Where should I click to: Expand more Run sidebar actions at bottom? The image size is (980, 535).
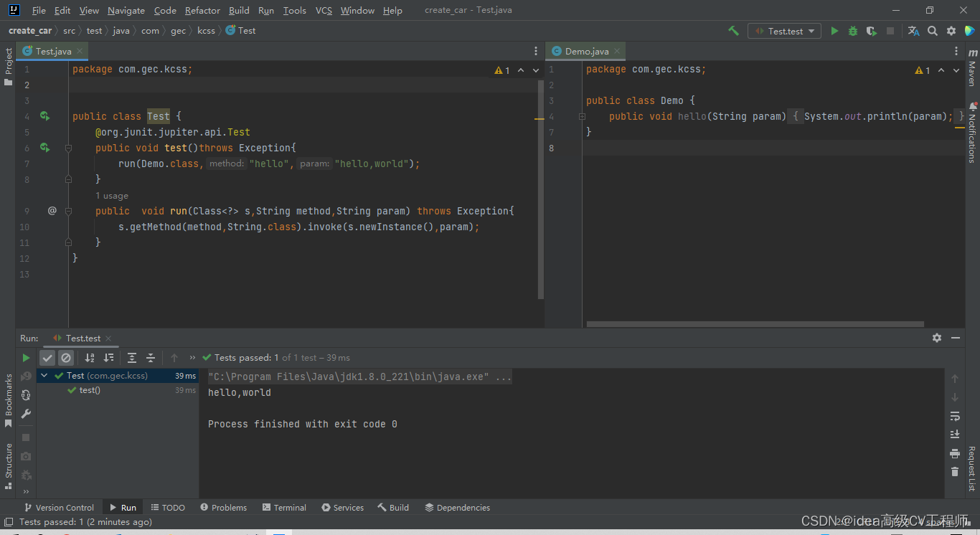click(x=26, y=492)
